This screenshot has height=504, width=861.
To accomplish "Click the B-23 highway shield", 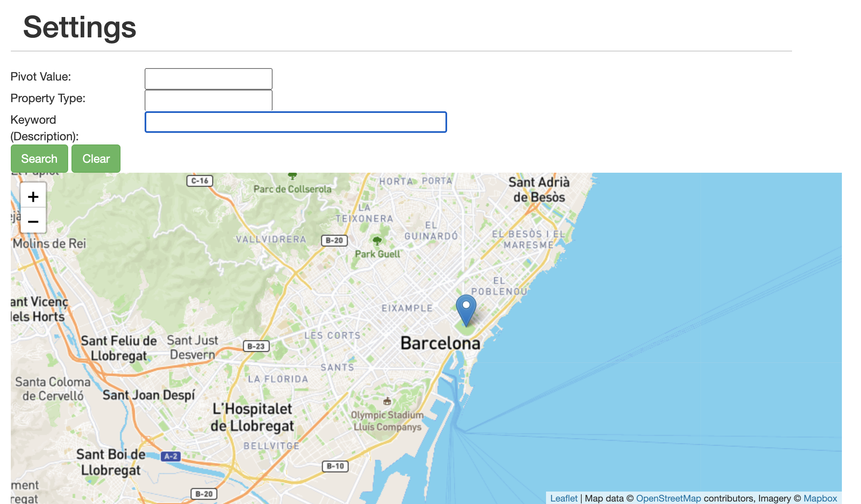I will tap(256, 346).
